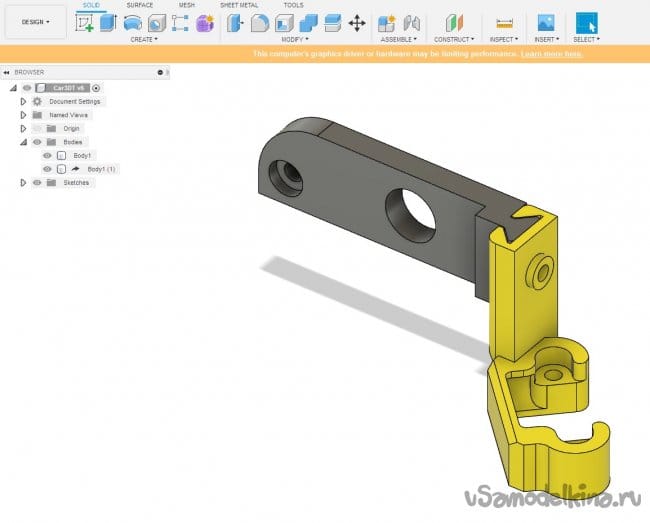This screenshot has height=523, width=650.
Task: Select the Extrude tool in the toolbar
Action: pyautogui.click(x=108, y=22)
